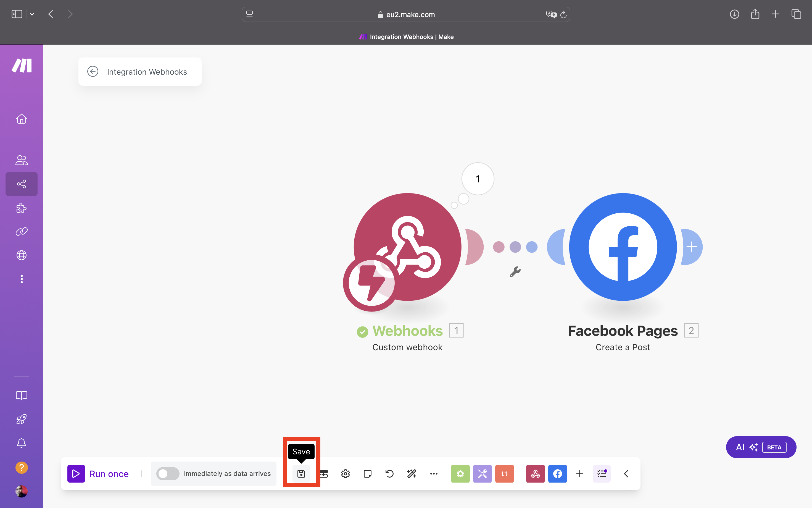The width and height of the screenshot is (812, 508).
Task: Collapse the toolbar with left chevron
Action: 626,474
